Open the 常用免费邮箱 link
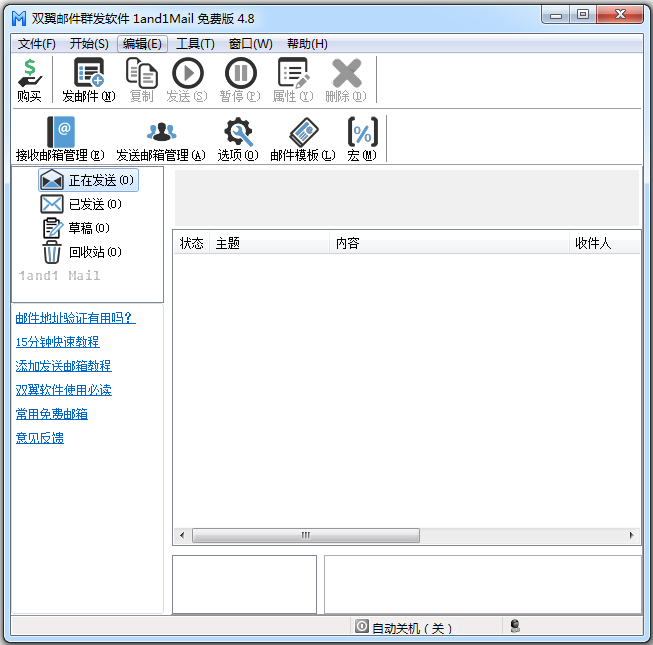653x645 pixels. (52, 414)
